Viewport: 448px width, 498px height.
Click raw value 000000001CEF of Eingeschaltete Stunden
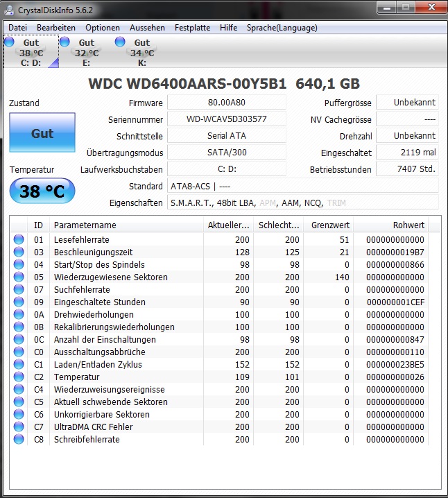coord(395,302)
